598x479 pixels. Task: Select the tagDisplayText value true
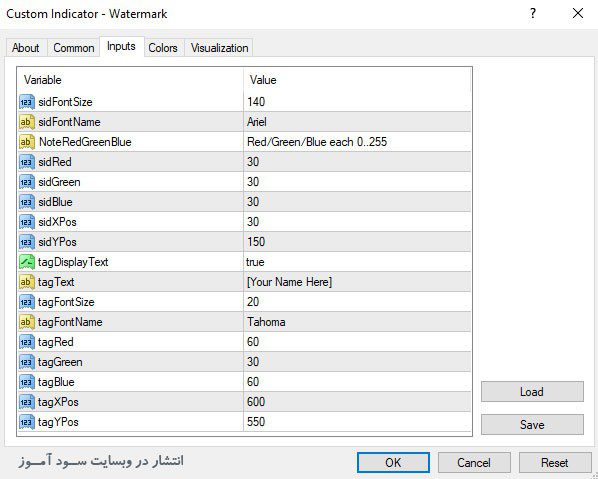pos(255,262)
